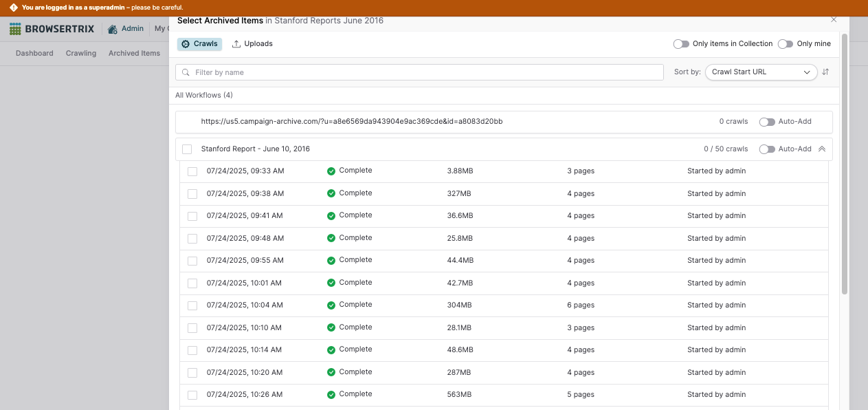The width and height of the screenshot is (868, 410).
Task: Select the 10:04 AM crawl checkbox
Action: [x=192, y=305]
